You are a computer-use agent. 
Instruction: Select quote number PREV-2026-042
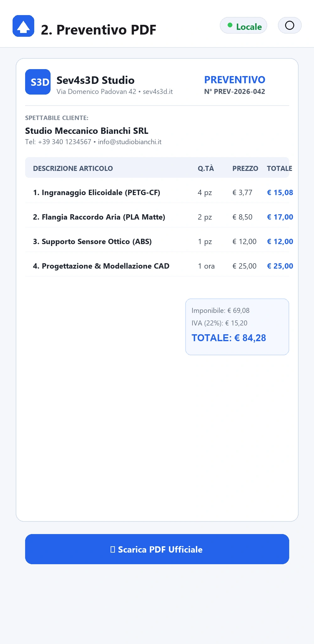coord(235,92)
